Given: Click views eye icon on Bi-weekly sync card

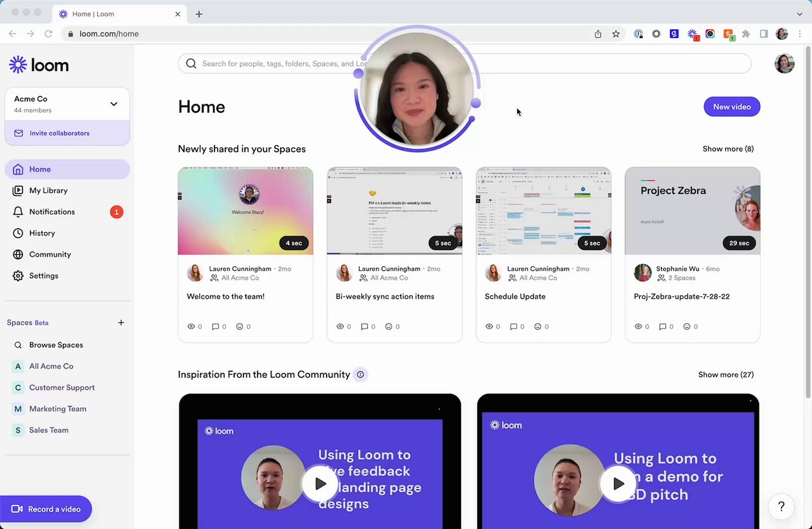Looking at the screenshot, I should pyautogui.click(x=340, y=327).
